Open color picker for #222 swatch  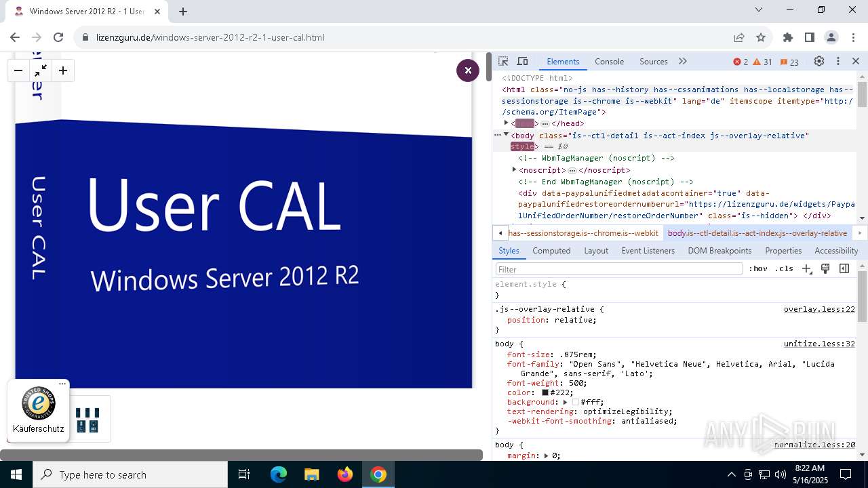click(x=545, y=392)
